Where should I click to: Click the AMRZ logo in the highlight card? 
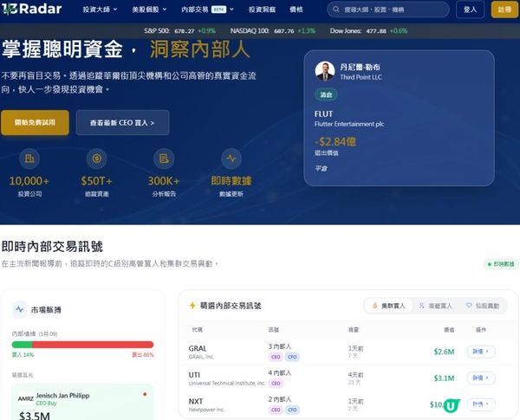click(26, 399)
